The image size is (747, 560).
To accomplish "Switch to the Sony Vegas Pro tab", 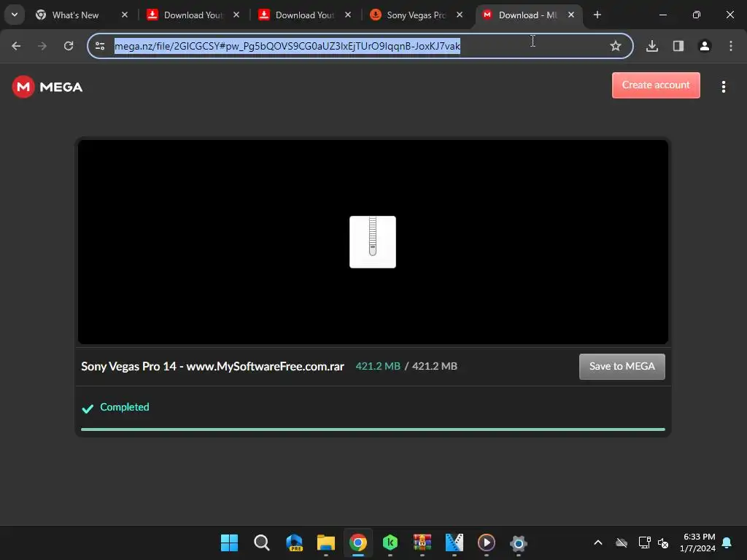I will pyautogui.click(x=416, y=15).
